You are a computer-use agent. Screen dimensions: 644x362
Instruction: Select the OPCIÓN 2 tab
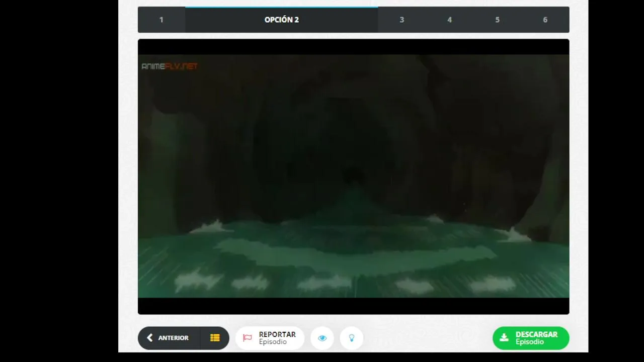pos(282,20)
